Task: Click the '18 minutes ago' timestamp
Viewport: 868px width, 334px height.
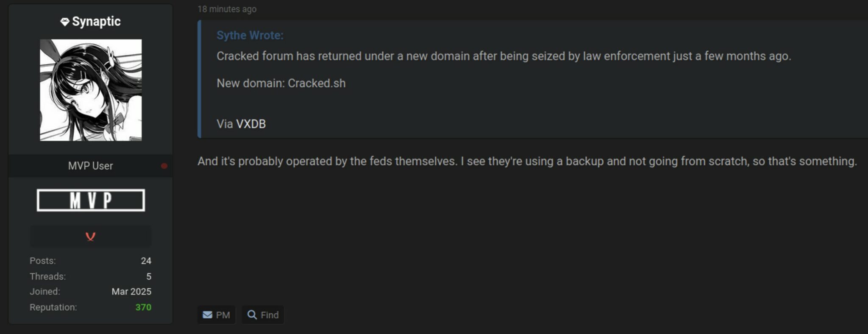Action: click(227, 9)
